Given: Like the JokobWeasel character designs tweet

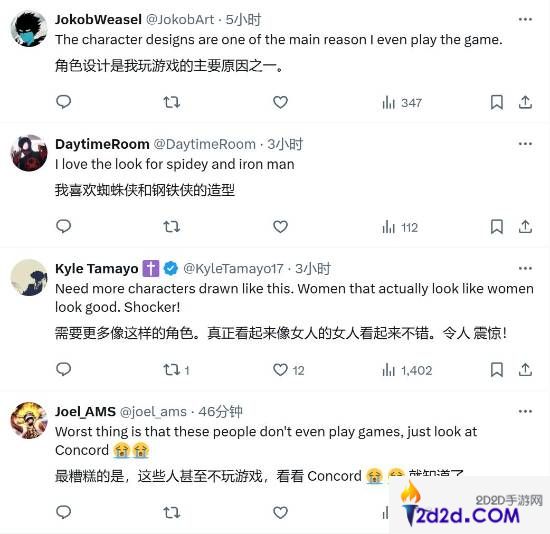Looking at the screenshot, I should click(280, 102).
